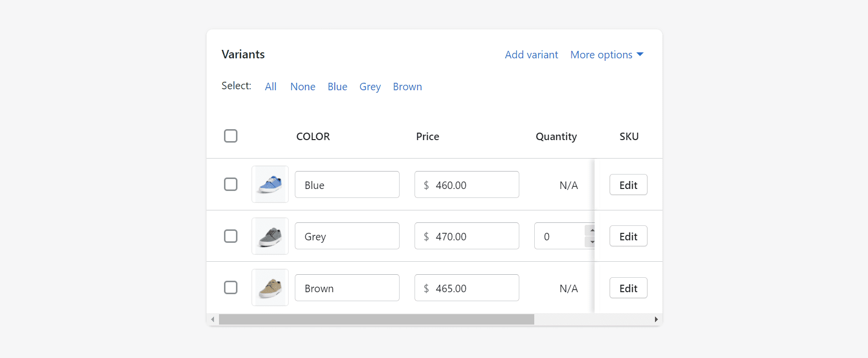This screenshot has width=868, height=358.
Task: Increase Grey quantity with up arrow
Action: pyautogui.click(x=591, y=230)
